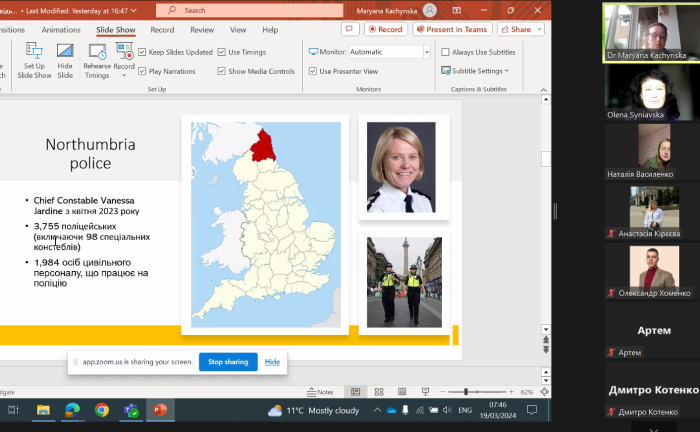Click the Stop sharing button
The width and height of the screenshot is (700, 432).
tap(227, 361)
